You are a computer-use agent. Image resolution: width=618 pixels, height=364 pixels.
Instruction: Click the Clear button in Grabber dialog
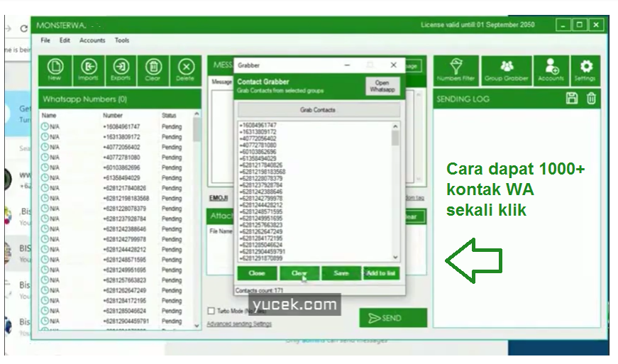299,273
